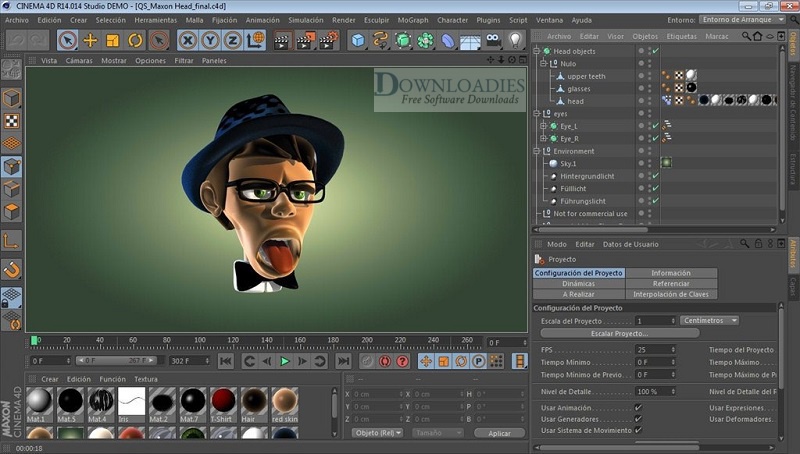800x454 pixels.
Task: Play the animation forward
Action: [285, 361]
